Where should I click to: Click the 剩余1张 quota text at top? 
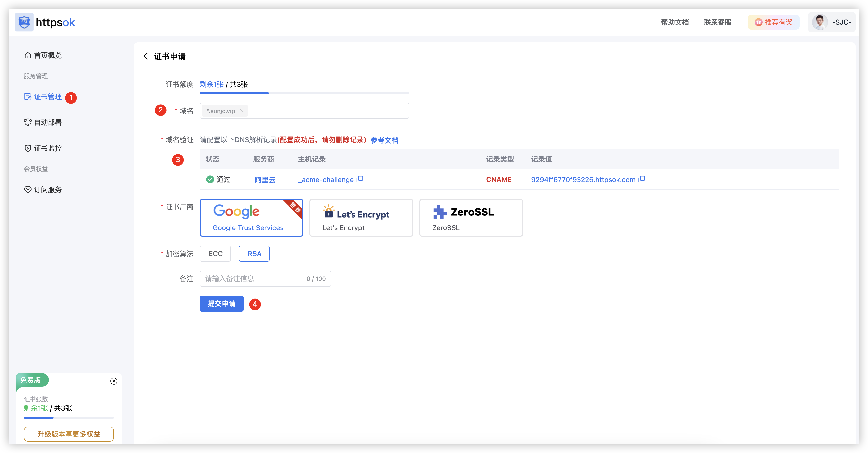point(212,84)
